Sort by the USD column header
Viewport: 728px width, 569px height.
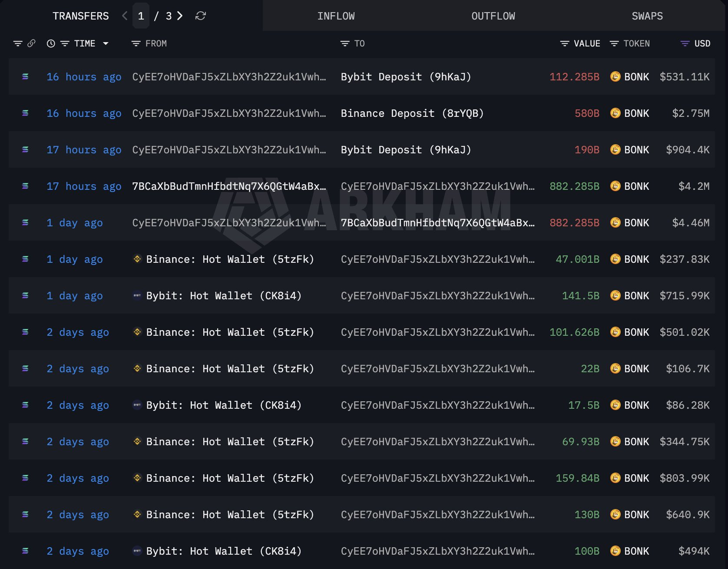(702, 43)
